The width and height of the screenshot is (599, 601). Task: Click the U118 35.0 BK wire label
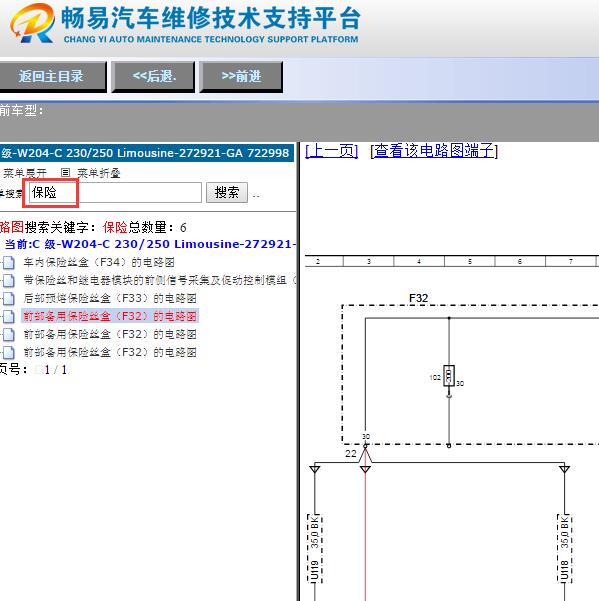[565, 548]
